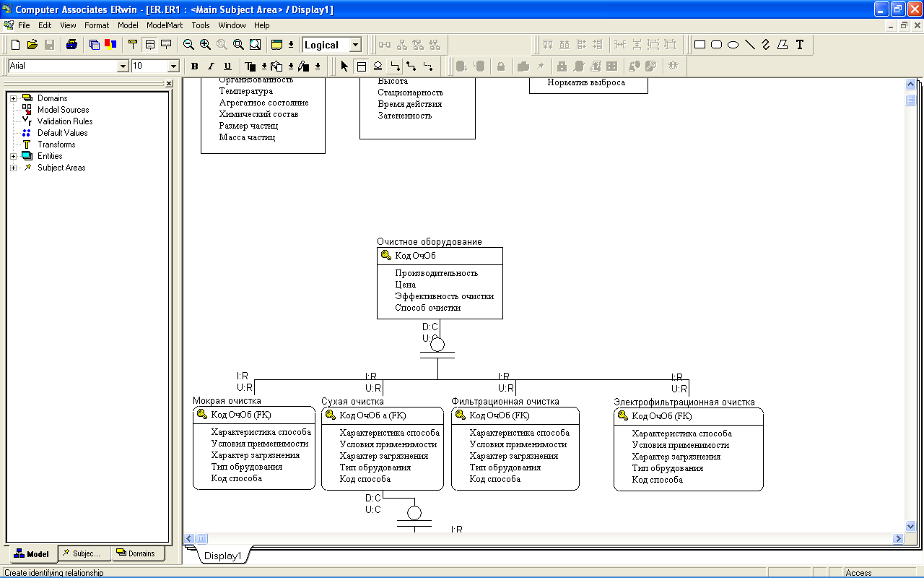
Task: Open the Arial font name dropdown
Action: point(123,66)
